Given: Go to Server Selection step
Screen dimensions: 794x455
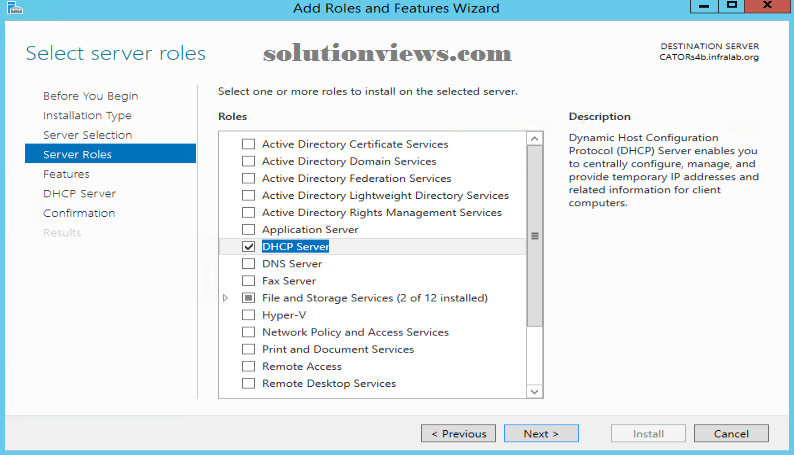Looking at the screenshot, I should click(x=88, y=135).
